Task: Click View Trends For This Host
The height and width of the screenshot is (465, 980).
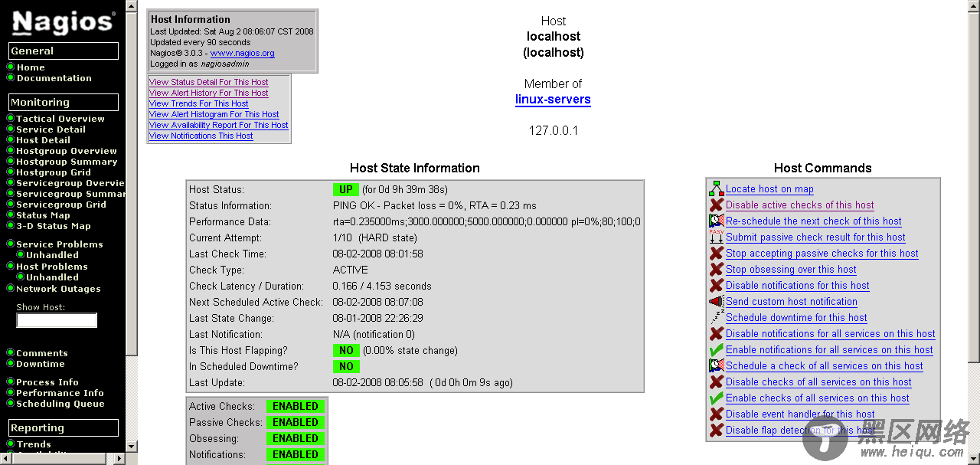Action: pyautogui.click(x=199, y=103)
